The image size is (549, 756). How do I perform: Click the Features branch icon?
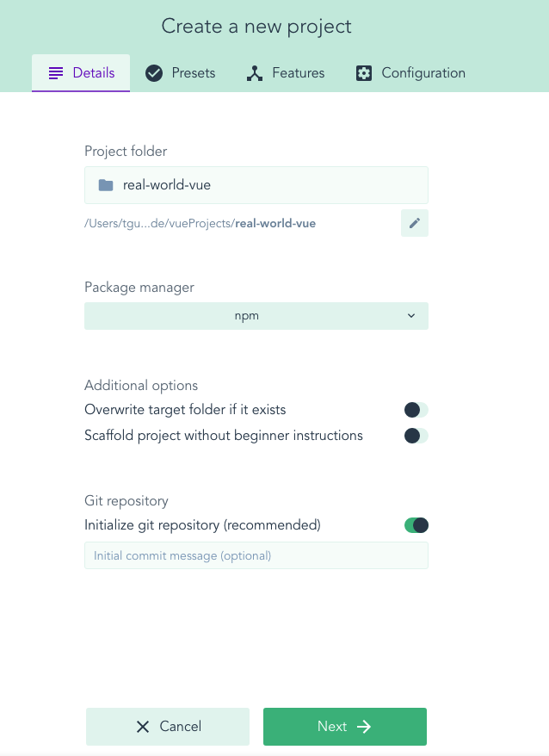click(x=254, y=73)
